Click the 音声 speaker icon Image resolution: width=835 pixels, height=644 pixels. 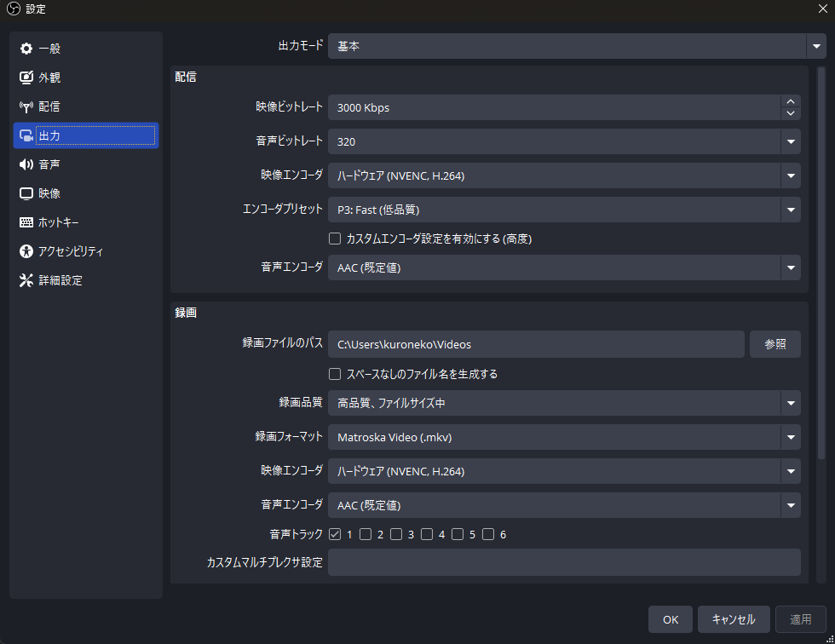[x=26, y=164]
